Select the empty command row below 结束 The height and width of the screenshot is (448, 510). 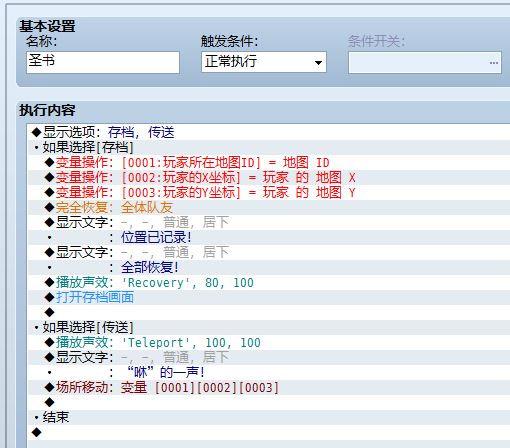(269, 432)
